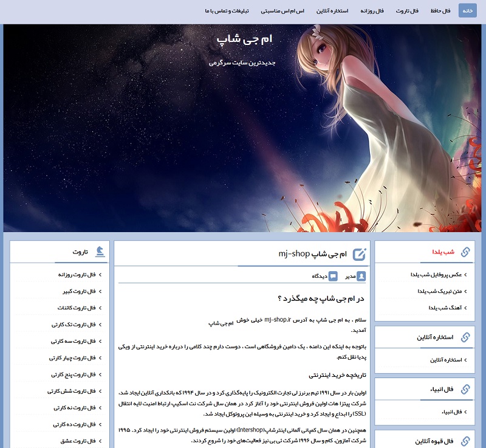Open the post title ام جی شاپ mj-shop
The width and height of the screenshot is (486, 448).
click(312, 254)
